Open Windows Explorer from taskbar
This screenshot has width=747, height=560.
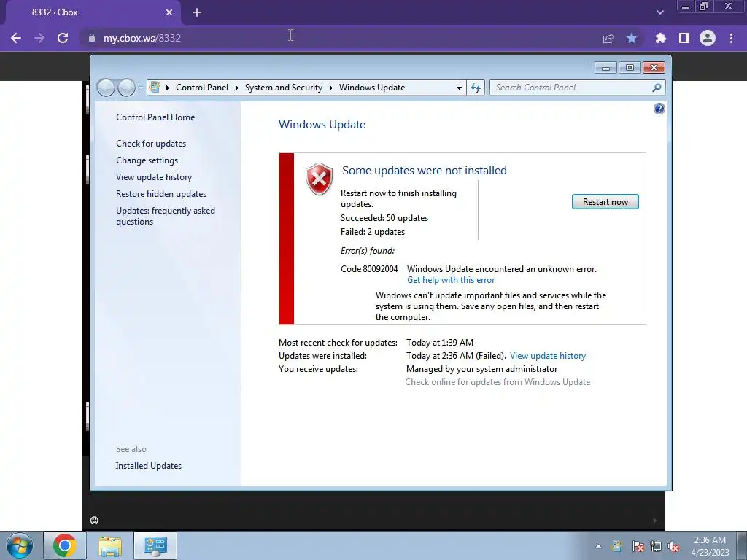[x=110, y=545]
